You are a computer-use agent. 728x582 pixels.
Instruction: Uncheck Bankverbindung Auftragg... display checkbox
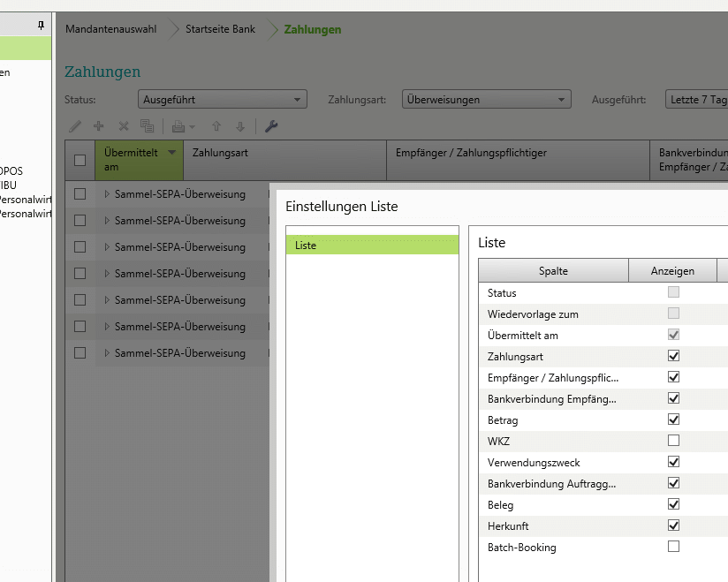(674, 483)
